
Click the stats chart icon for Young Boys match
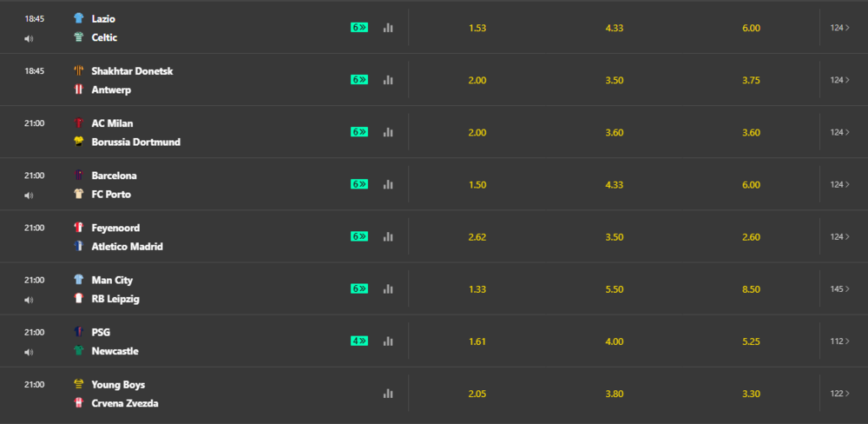[388, 394]
